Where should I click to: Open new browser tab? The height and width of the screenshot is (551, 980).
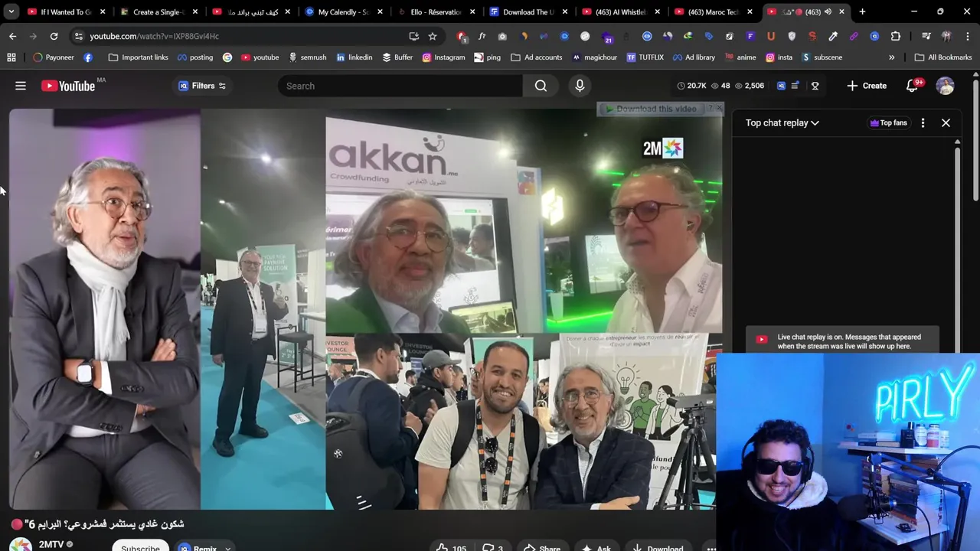point(862,11)
